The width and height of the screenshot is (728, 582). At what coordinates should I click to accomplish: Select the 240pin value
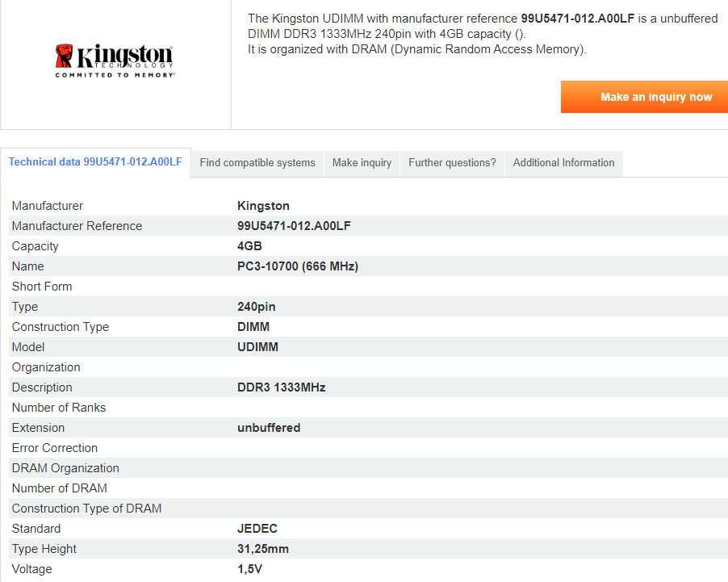pyautogui.click(x=257, y=307)
